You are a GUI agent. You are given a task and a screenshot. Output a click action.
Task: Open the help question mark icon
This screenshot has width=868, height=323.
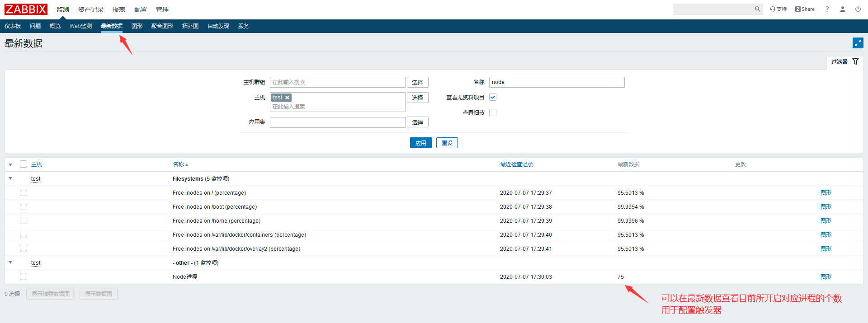pos(827,9)
